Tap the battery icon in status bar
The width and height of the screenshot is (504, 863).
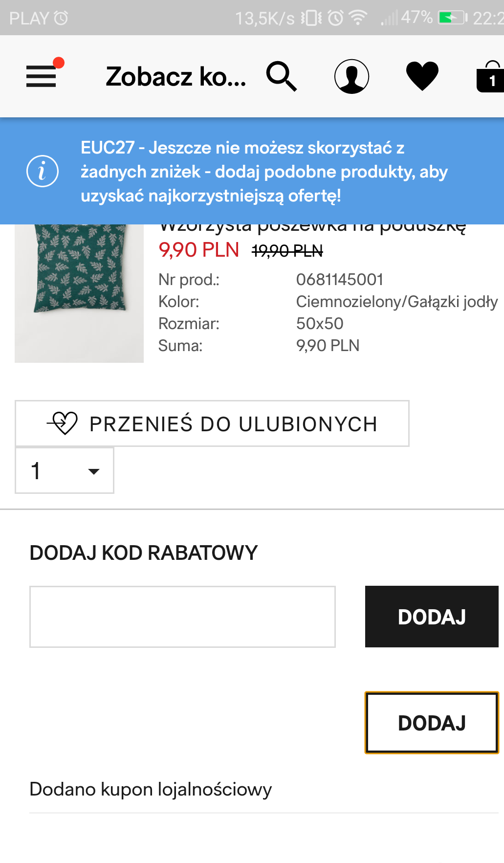point(452,18)
